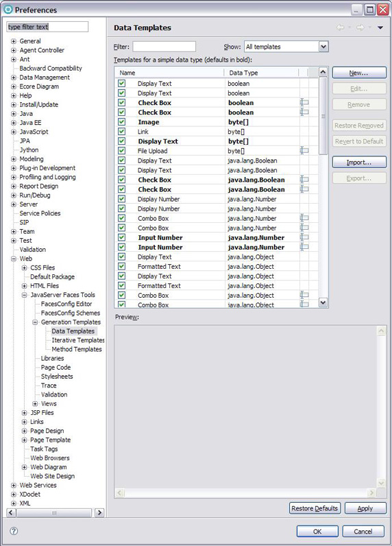Viewport: 392px width, 546px height.
Task: Click the Export... button
Action: (359, 178)
